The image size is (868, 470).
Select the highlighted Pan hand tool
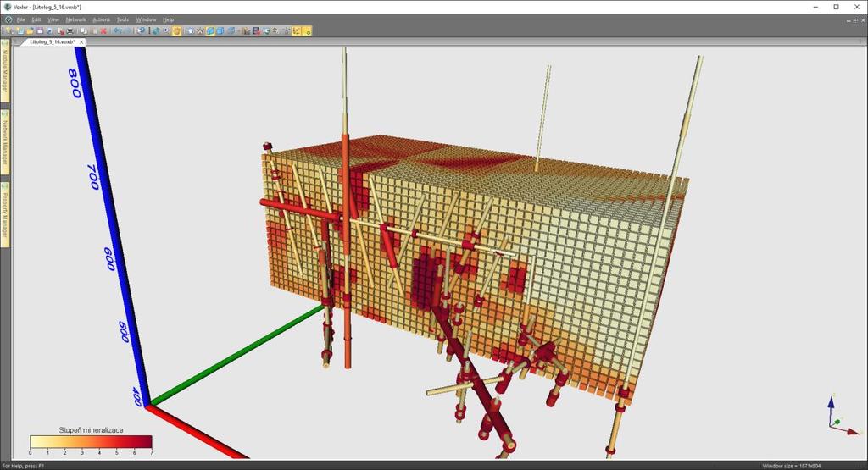pyautogui.click(x=176, y=31)
